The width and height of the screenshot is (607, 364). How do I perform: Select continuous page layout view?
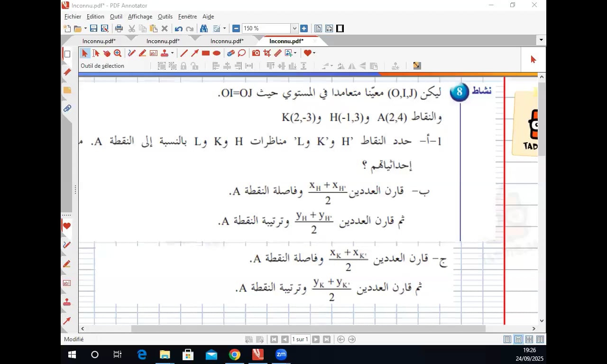point(518,339)
